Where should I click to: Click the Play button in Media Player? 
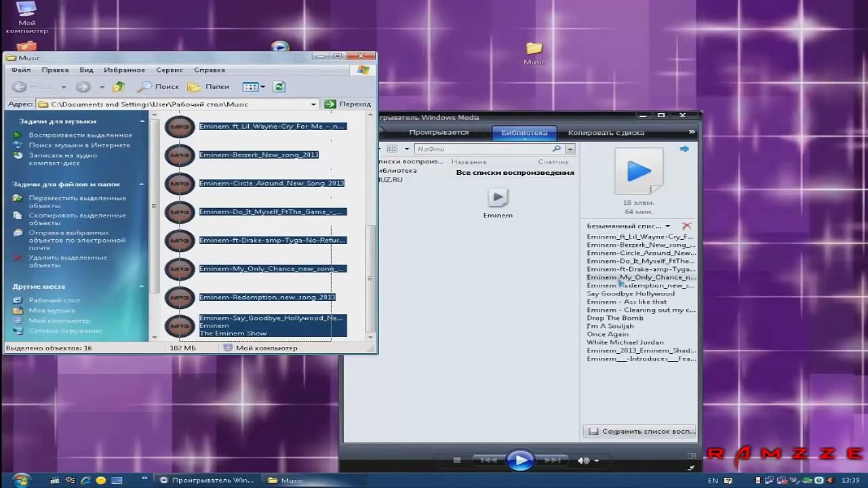point(520,460)
